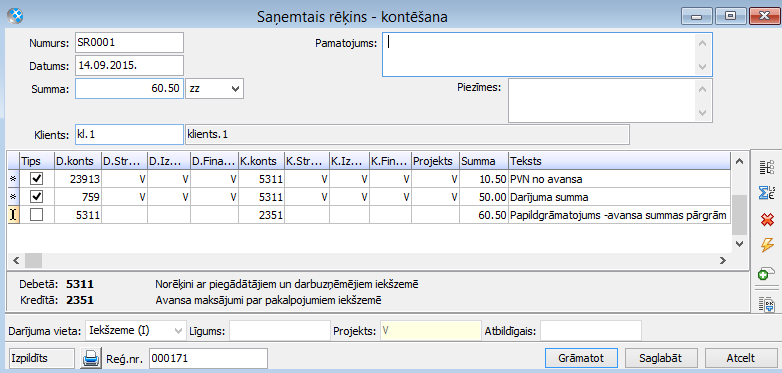Image resolution: width=782 pixels, height=373 pixels.
Task: Uncheck Tips checkbox for PVN no avansa row
Action: click(x=36, y=179)
